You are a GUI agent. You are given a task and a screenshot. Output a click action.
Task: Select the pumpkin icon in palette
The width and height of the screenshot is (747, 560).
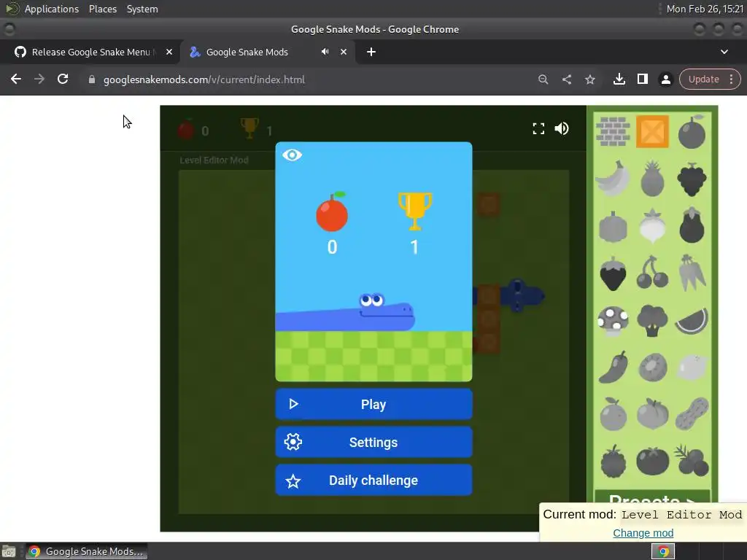[x=613, y=227]
